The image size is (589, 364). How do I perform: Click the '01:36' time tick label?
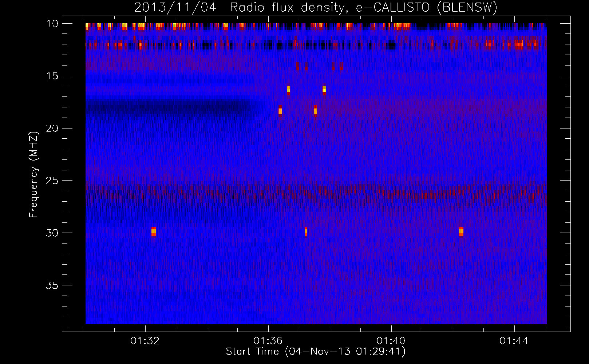(268, 341)
